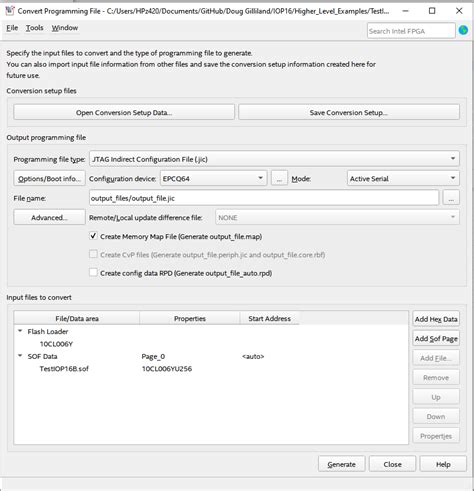Click the Remove button
Viewport: 474px width, 491px height.
point(436,377)
